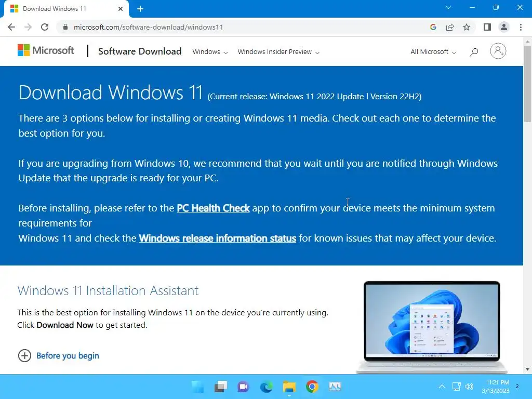The width and height of the screenshot is (532, 399).
Task: Expand the Before you begin section
Action: coord(58,355)
